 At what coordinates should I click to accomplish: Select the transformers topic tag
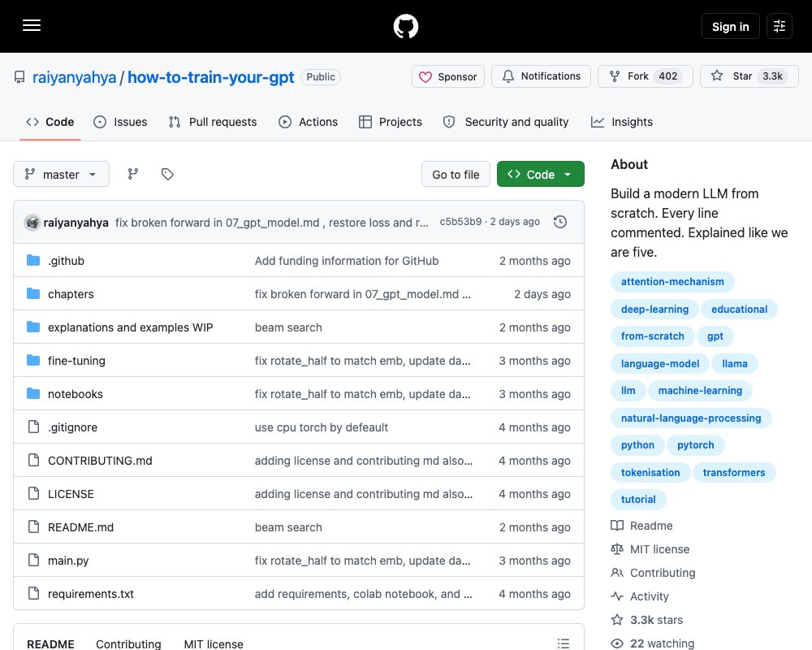(x=734, y=472)
